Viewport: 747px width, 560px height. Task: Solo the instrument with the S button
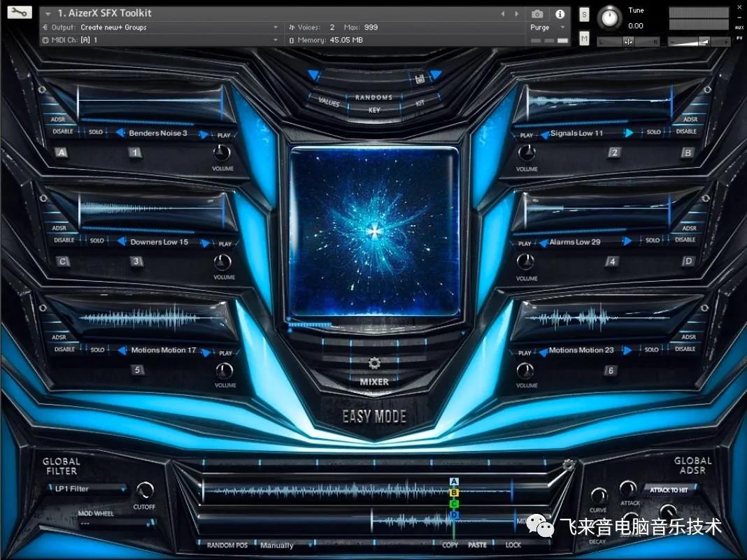(x=584, y=15)
